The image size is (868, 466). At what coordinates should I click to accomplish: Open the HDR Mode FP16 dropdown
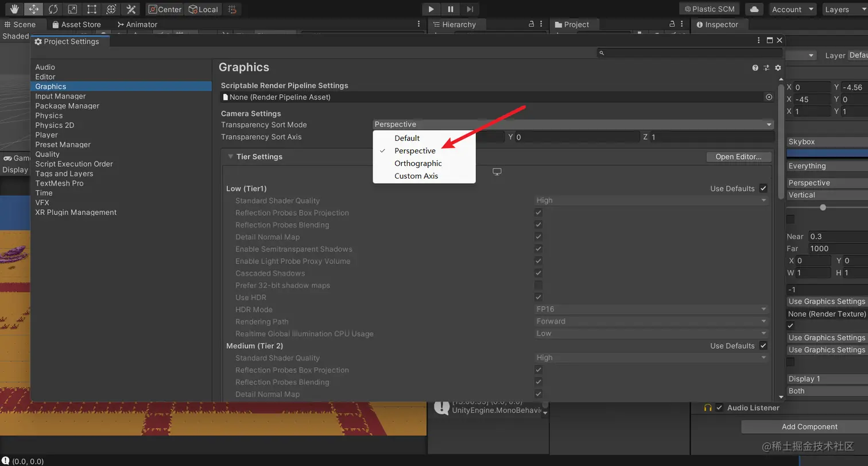point(652,309)
